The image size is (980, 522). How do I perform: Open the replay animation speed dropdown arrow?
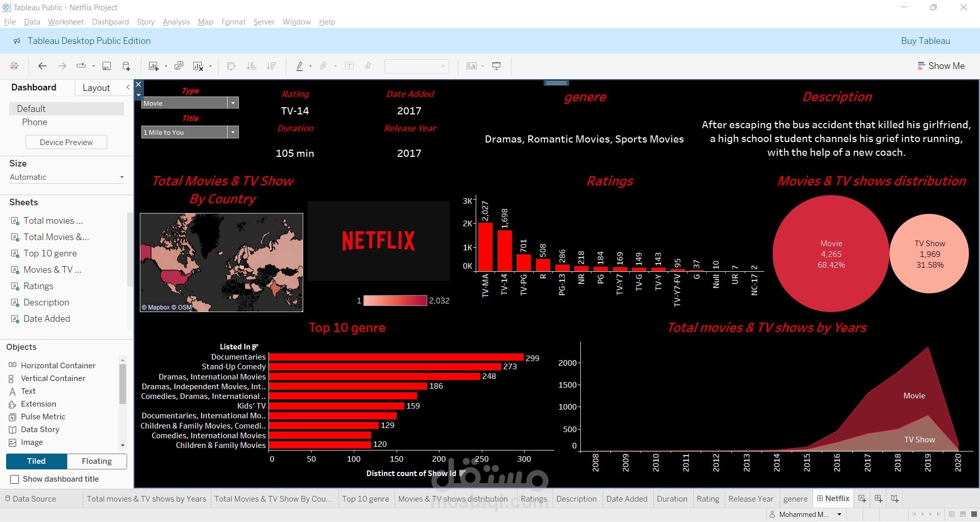click(x=93, y=66)
